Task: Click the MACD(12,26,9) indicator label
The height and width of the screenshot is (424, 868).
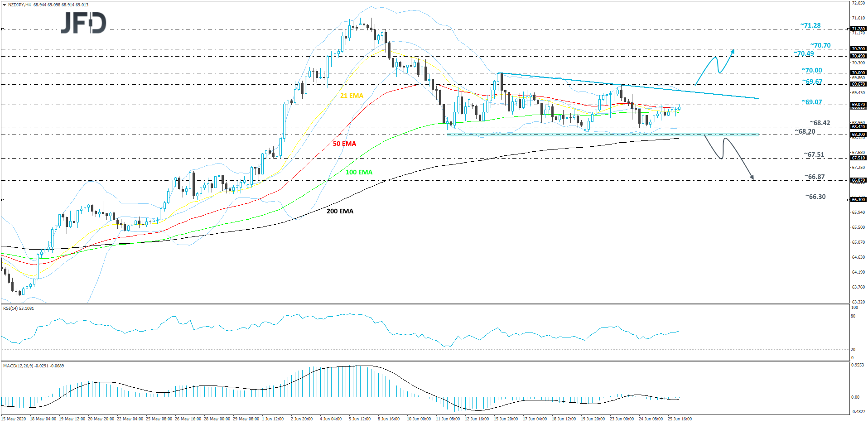Action: [34, 366]
